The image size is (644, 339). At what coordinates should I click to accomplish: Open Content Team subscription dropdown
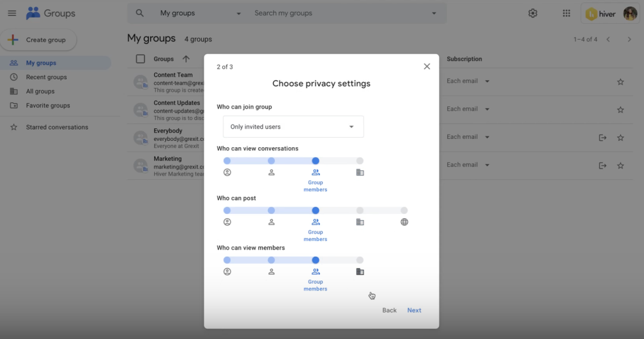tap(468, 81)
